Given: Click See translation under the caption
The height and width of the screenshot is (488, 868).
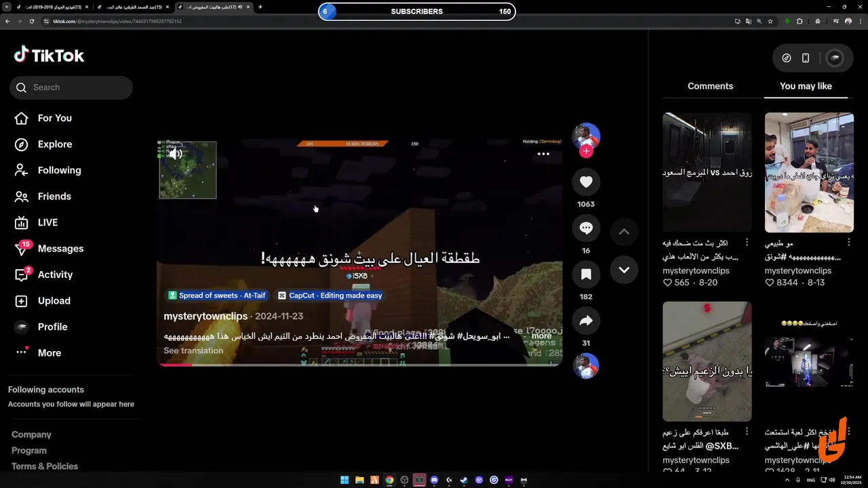Looking at the screenshot, I should click(x=193, y=350).
